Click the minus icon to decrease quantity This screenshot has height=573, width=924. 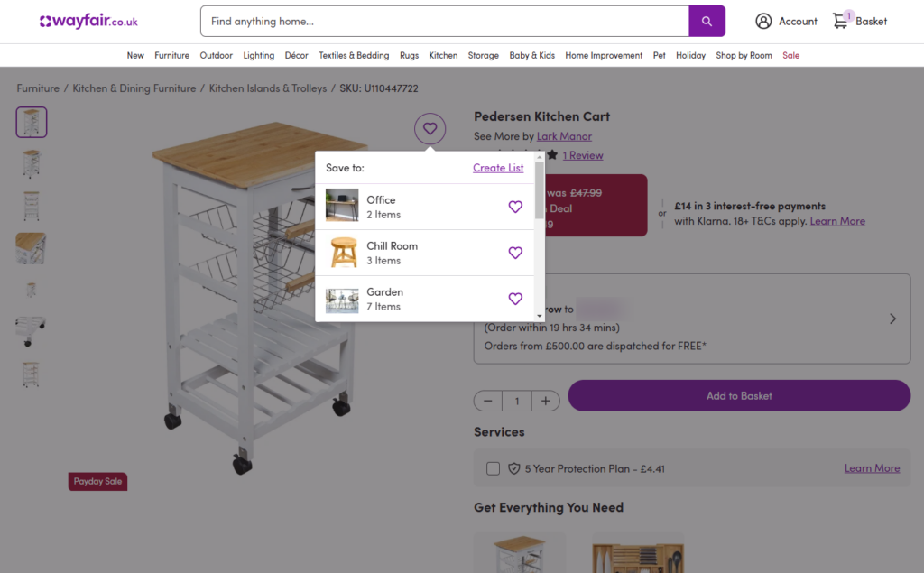pyautogui.click(x=487, y=401)
